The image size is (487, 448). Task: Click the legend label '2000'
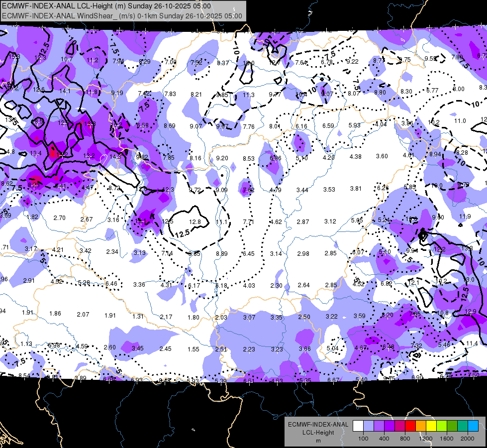tap(468, 439)
